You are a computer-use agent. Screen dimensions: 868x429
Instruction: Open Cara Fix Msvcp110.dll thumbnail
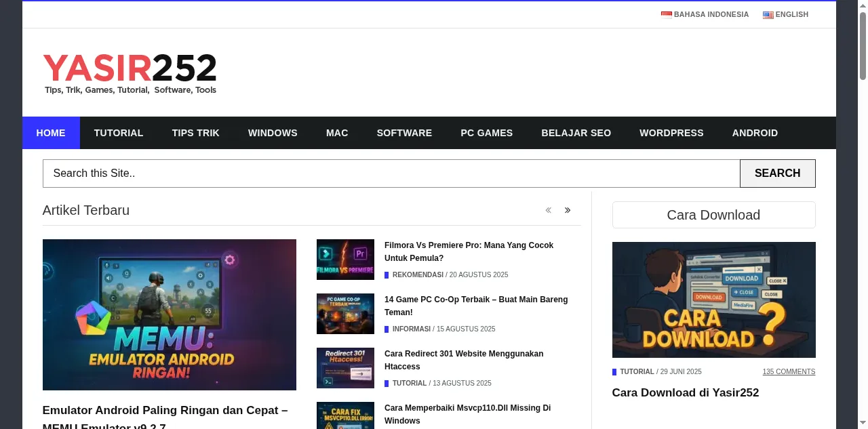pos(345,415)
